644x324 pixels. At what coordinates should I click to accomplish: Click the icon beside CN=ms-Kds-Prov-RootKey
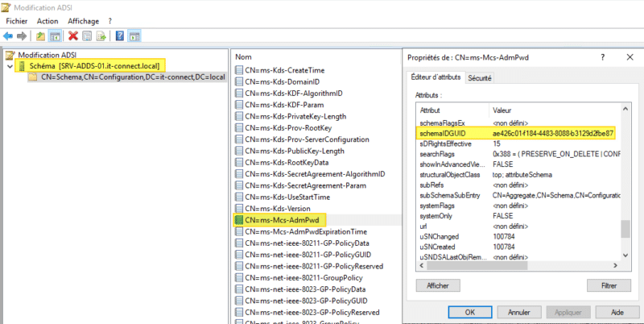click(239, 128)
